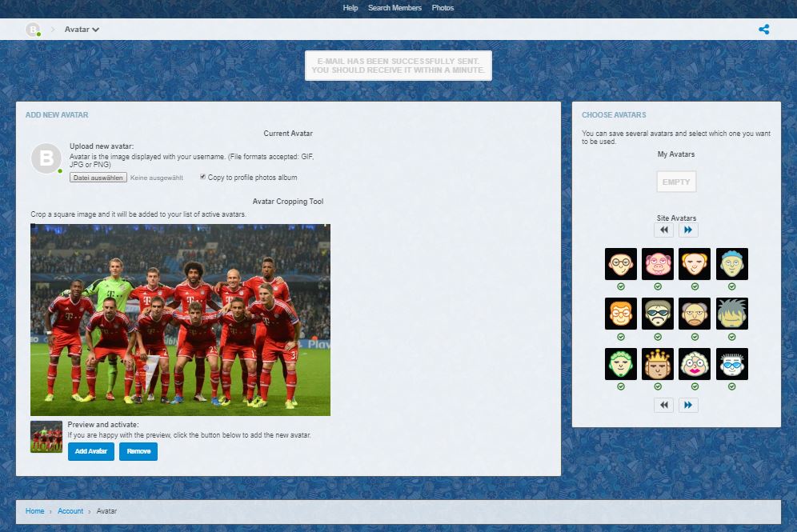Click the bottom previous-page double arrow for Site Avatars
797x532 pixels.
tap(664, 405)
